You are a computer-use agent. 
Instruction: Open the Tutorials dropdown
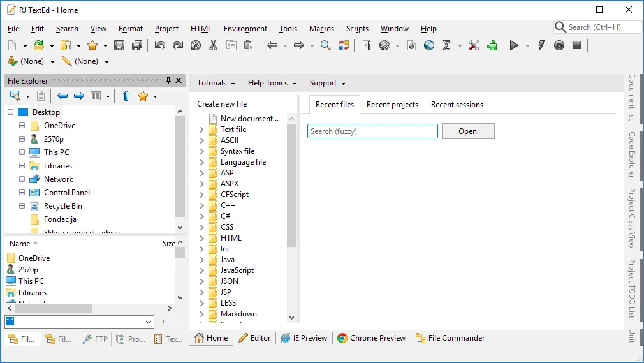(216, 83)
